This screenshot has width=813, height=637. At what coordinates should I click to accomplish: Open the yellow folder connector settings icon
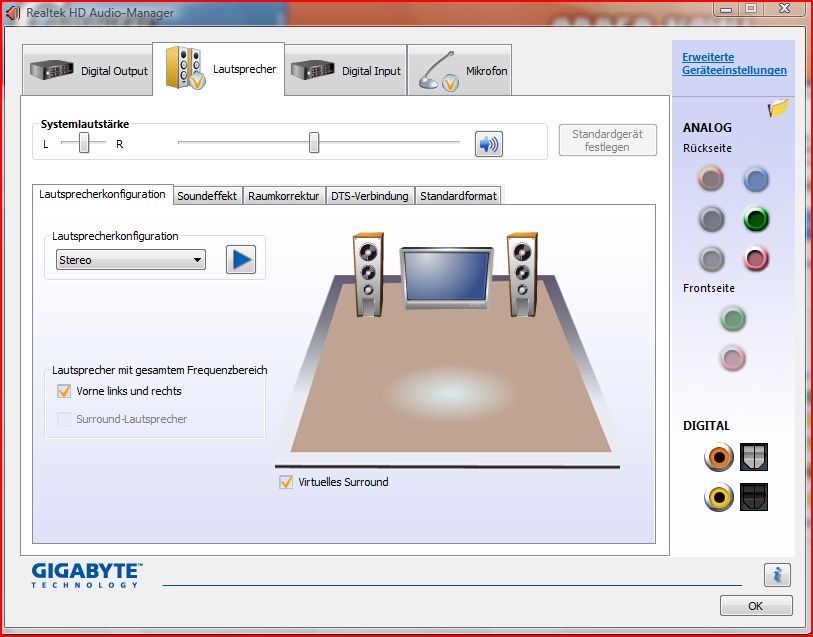point(778,107)
